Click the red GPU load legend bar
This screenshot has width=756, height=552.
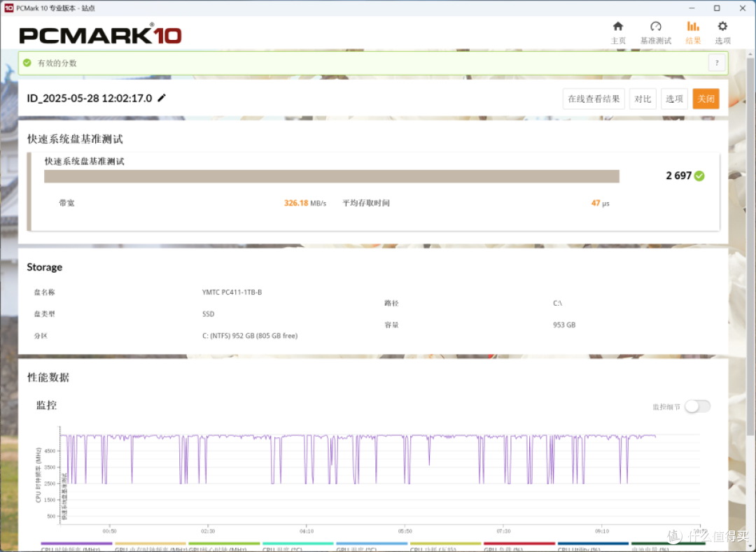pos(519,544)
